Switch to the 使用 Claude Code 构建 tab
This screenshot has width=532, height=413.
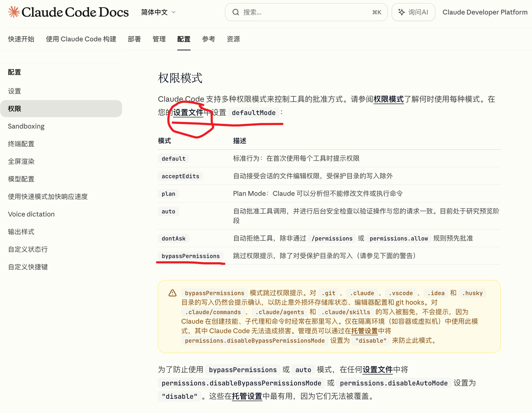coord(81,39)
